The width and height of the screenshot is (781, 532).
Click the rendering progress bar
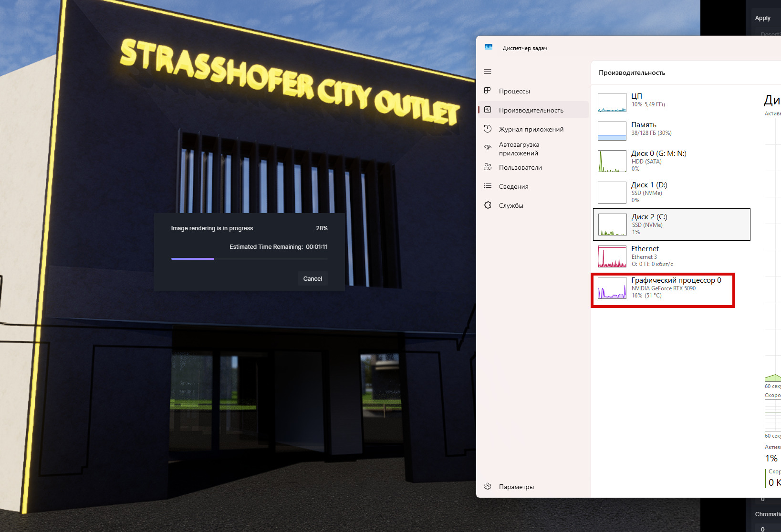tap(249, 259)
